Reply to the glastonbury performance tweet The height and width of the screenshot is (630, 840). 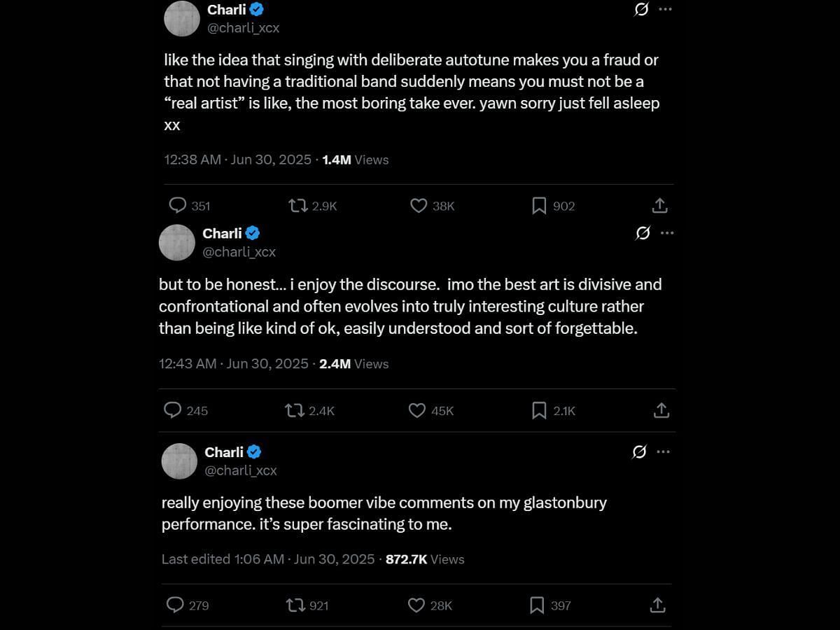(x=175, y=605)
